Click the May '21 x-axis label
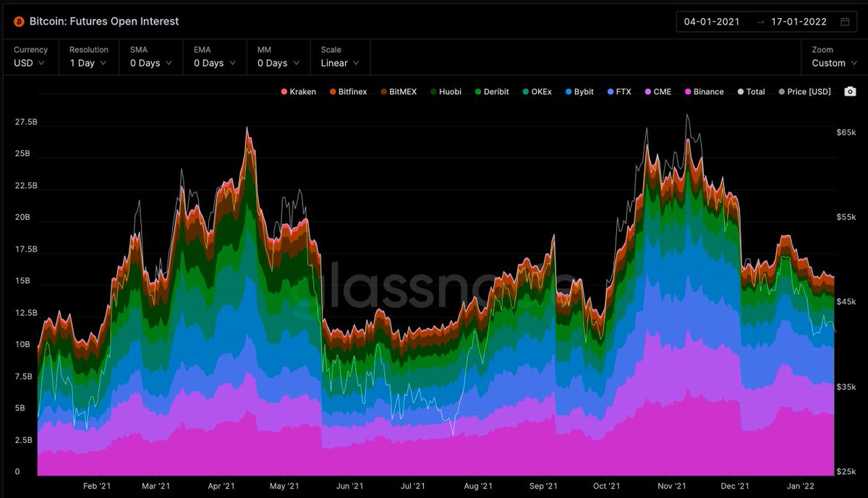868x498 pixels. pos(284,487)
